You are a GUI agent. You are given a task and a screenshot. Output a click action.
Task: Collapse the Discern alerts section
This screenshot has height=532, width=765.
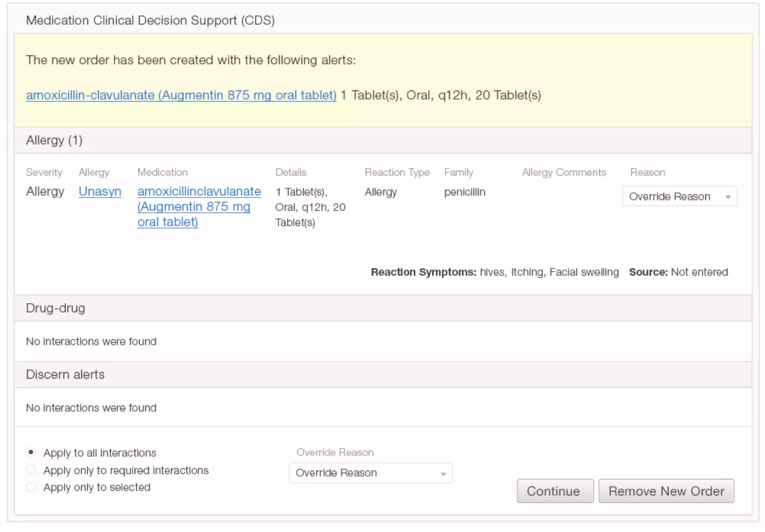click(65, 374)
